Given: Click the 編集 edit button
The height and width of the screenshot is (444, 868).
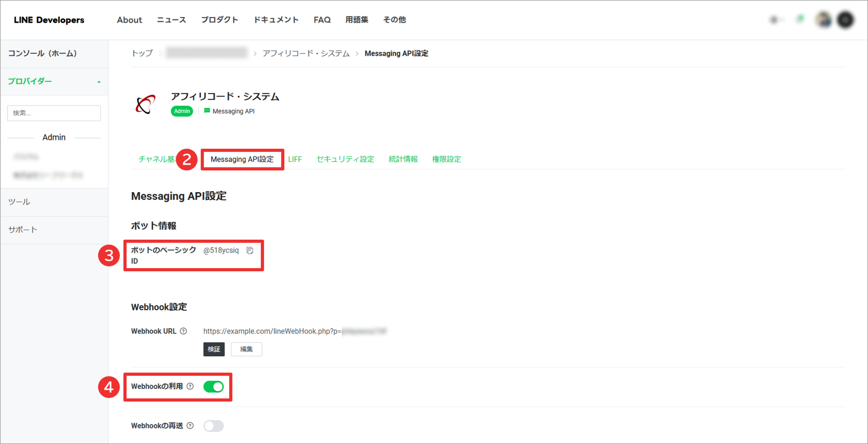Looking at the screenshot, I should click(246, 349).
